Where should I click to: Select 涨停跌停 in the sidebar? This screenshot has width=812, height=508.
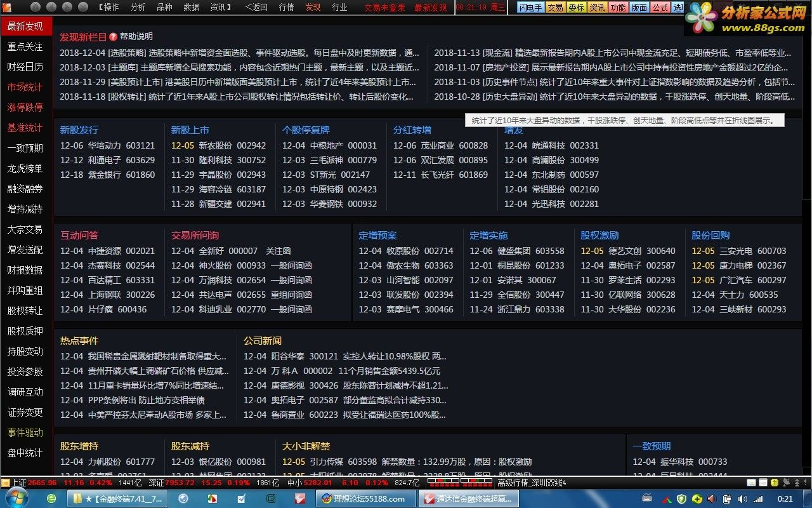pos(25,107)
